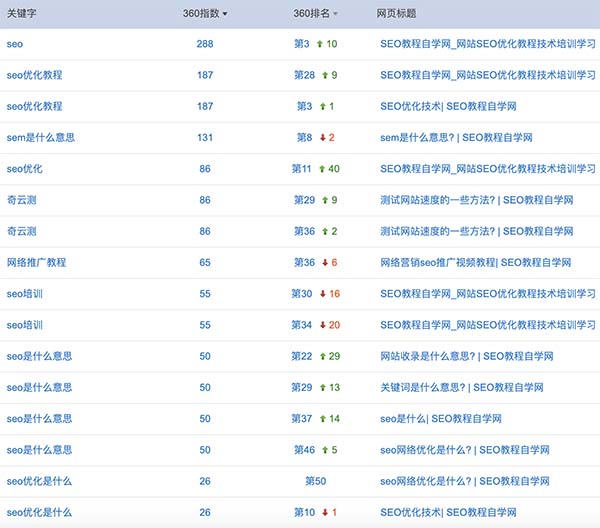Open page title "网络营销seo推广视频教程"
The height and width of the screenshot is (528, 600).
point(475,263)
